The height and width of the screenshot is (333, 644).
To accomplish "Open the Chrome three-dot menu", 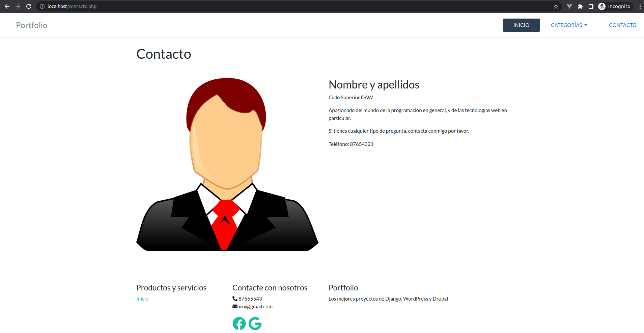I will (640, 6).
